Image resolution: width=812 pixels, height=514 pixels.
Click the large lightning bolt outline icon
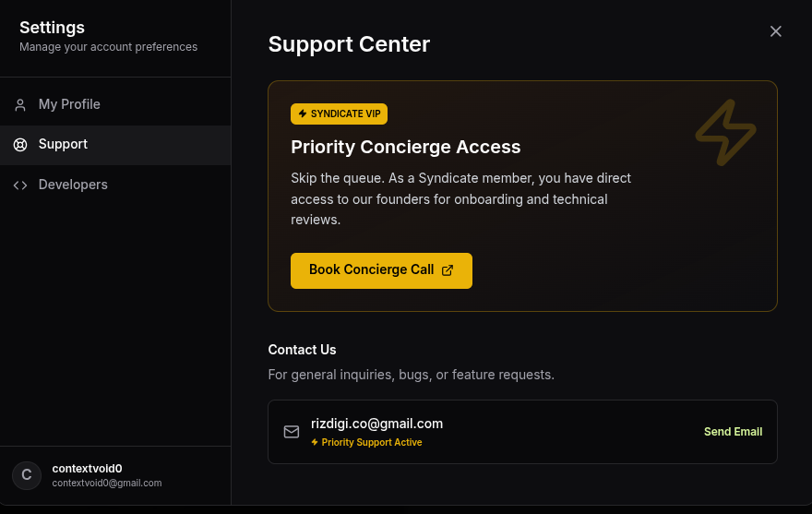(x=725, y=134)
